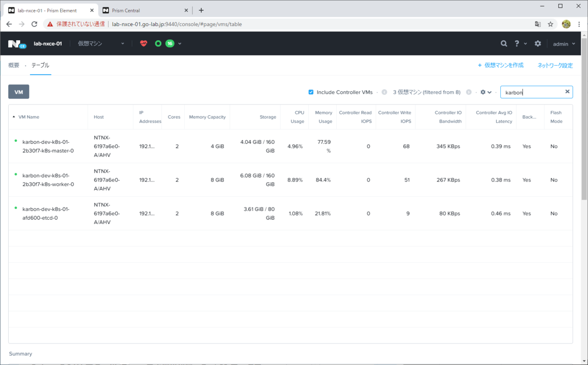This screenshot has width=588, height=365.
Task: Clear the karbon search filter
Action: (567, 92)
